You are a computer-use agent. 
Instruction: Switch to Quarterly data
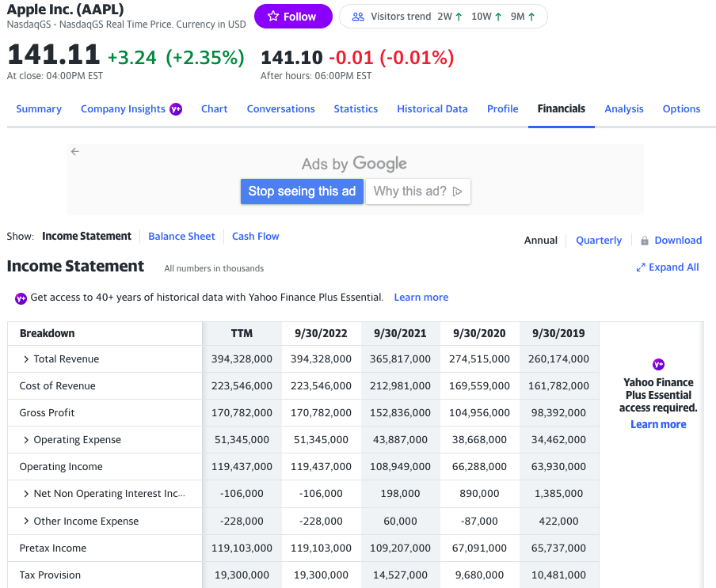pos(599,241)
